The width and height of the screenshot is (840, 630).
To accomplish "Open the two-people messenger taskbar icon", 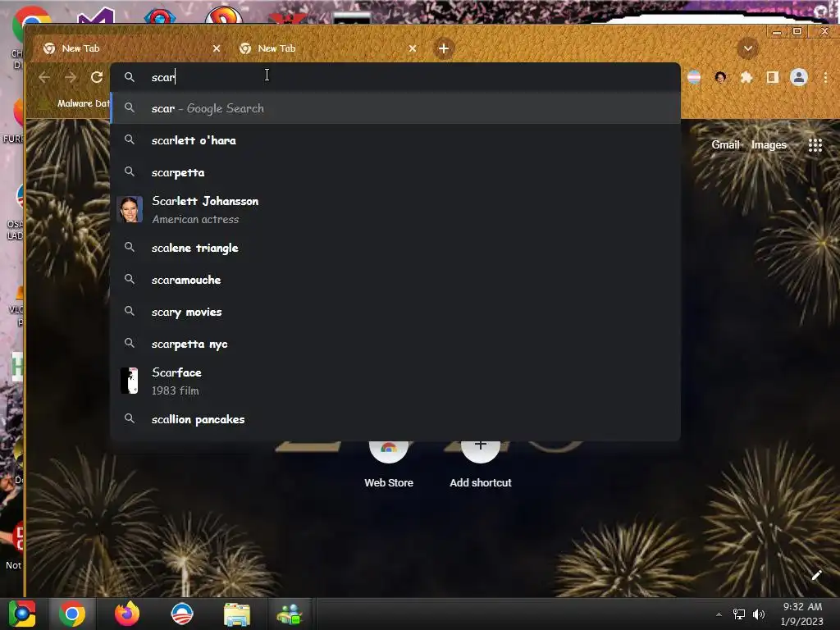I will (x=290, y=614).
